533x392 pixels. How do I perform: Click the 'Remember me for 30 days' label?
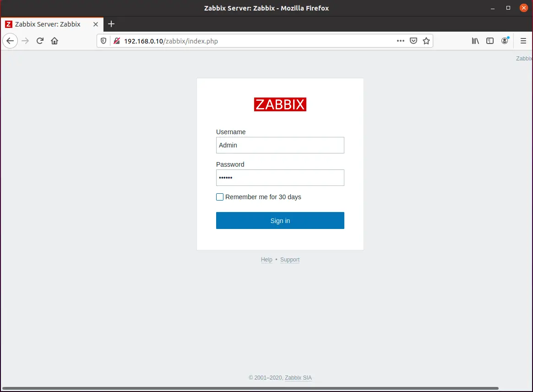263,197
